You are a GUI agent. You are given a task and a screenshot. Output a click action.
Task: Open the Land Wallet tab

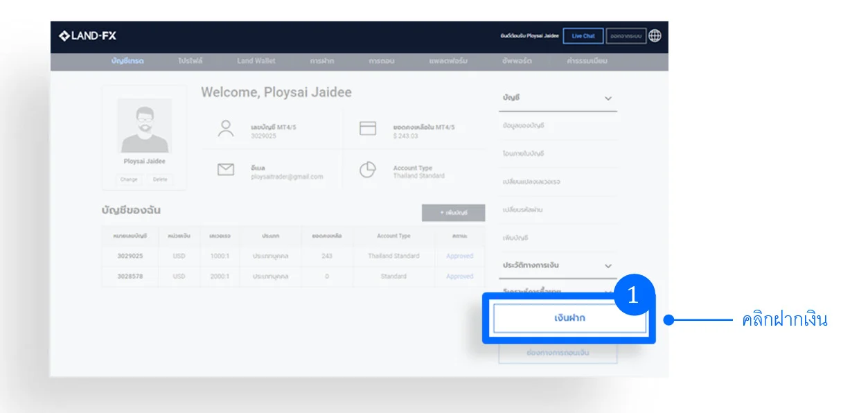point(256,61)
